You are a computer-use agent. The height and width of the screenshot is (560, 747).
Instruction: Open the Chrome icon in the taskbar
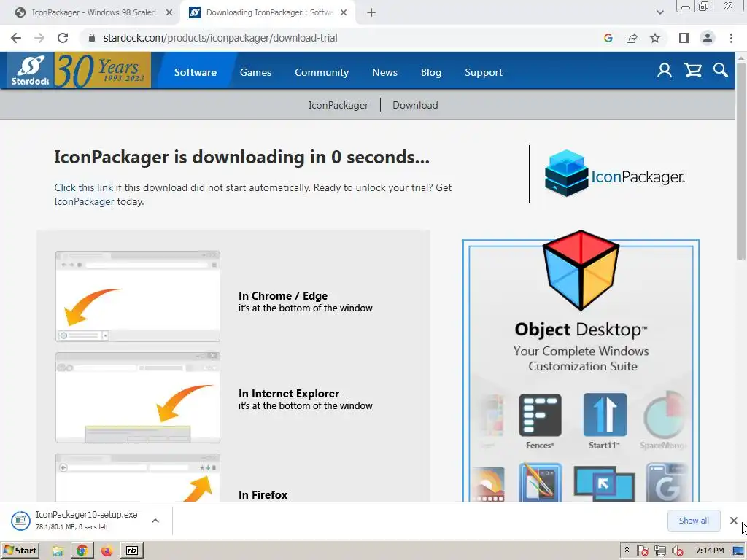pos(82,551)
